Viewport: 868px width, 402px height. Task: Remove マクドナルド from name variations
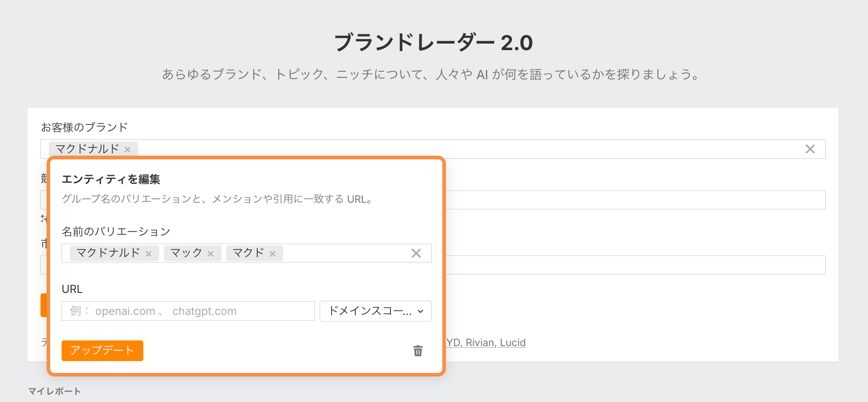149,254
